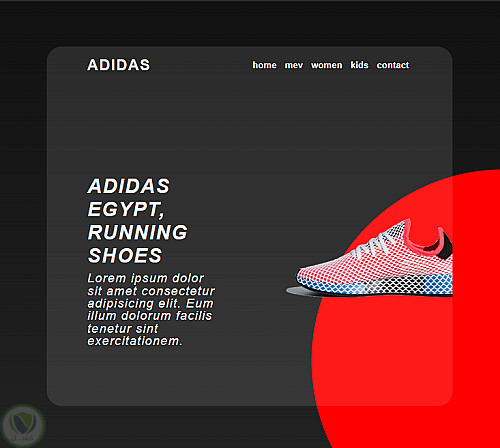This screenshot has height=448, width=500.
Task: Click the 'adipisicing elit. Eum' text line
Action: pyautogui.click(x=150, y=304)
